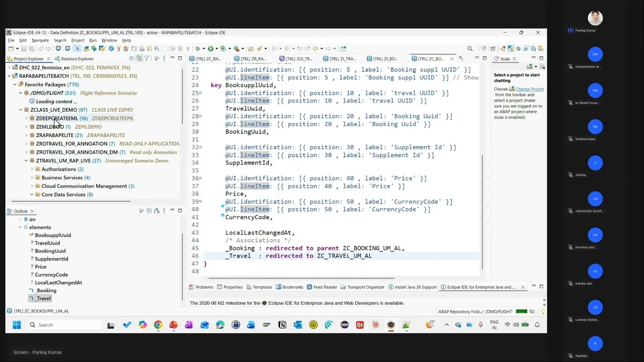644x362 pixels.
Task: Click the editor's vertical scrollbar
Action: tap(483, 211)
